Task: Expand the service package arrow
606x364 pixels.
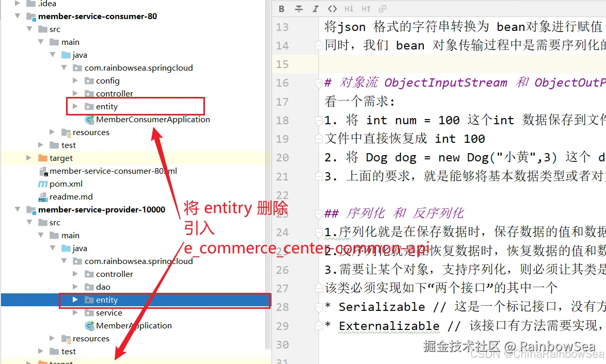Action: pos(75,312)
